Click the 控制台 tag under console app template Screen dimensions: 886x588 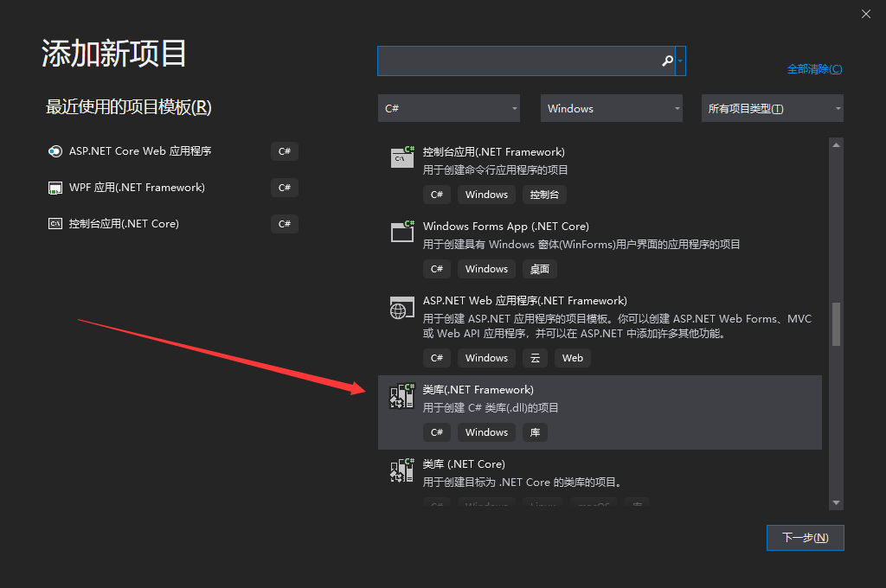(x=544, y=195)
